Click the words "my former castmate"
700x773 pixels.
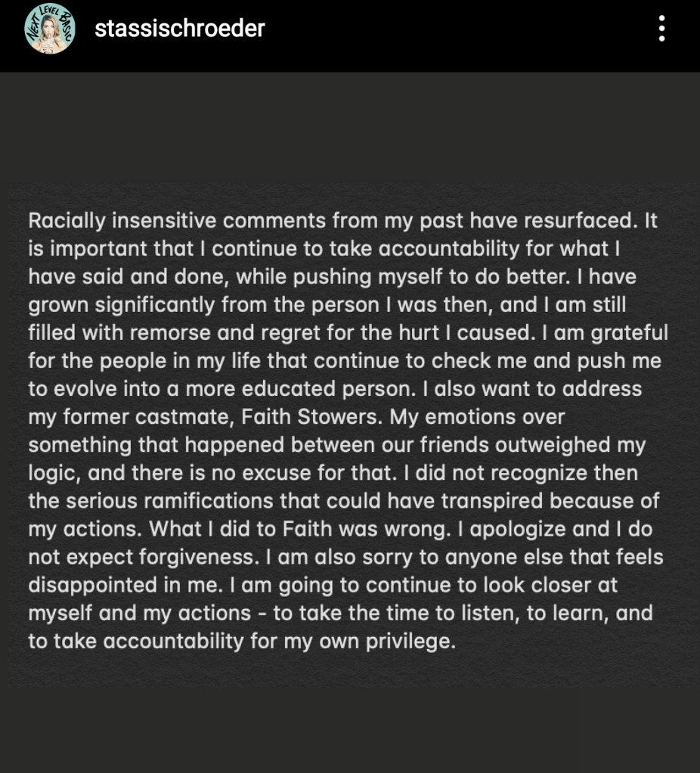coord(121,416)
